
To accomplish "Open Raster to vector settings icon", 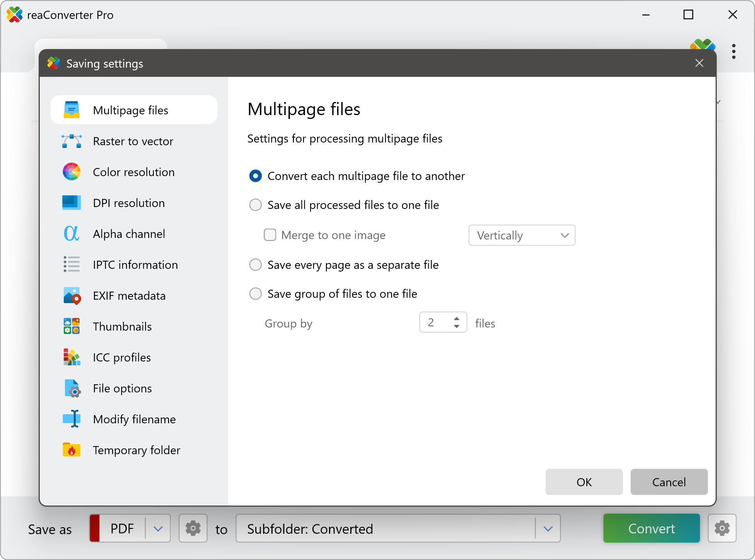I will click(71, 141).
